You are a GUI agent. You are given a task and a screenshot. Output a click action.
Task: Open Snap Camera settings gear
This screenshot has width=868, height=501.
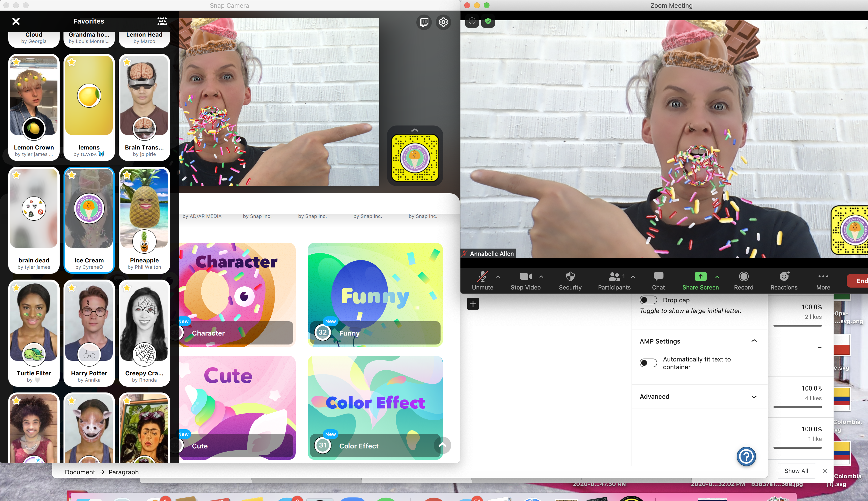click(x=443, y=22)
